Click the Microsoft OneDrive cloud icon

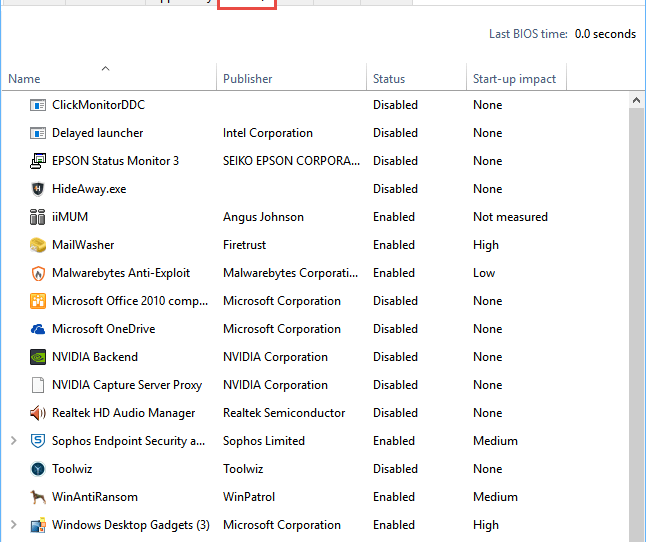pyautogui.click(x=38, y=329)
